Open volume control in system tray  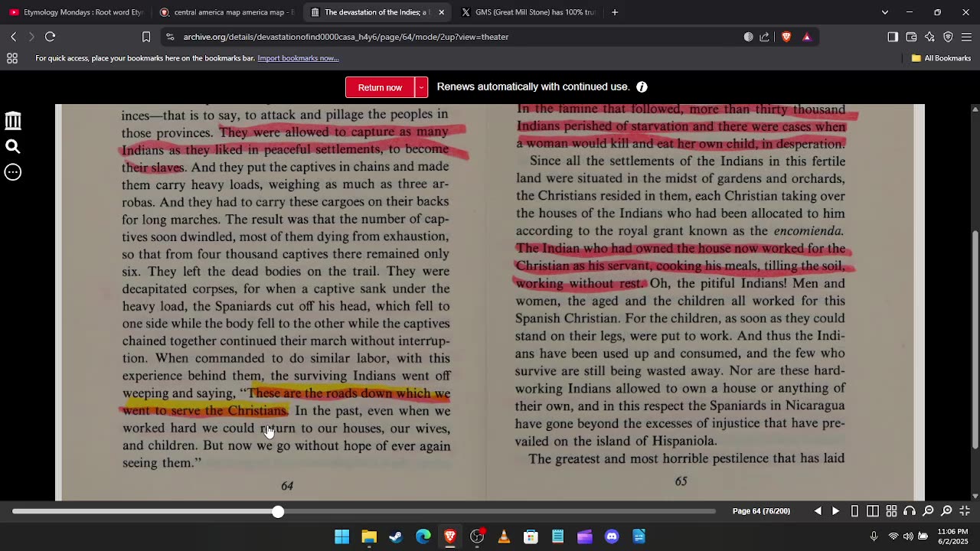tap(908, 536)
